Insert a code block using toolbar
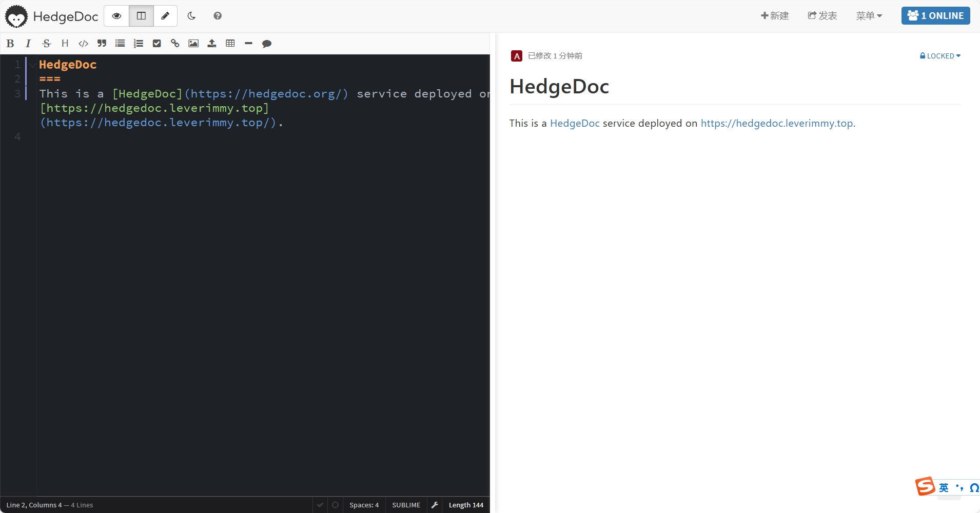The image size is (980, 513). point(83,44)
